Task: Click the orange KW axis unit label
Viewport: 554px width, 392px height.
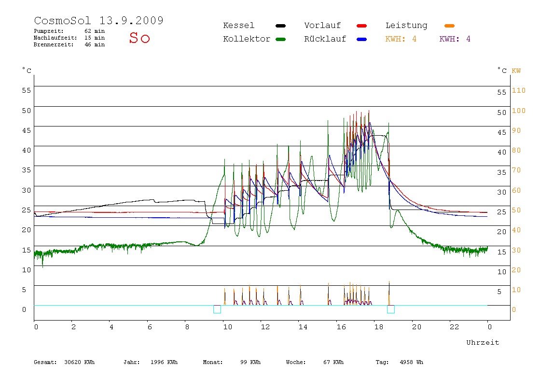Action: (516, 70)
